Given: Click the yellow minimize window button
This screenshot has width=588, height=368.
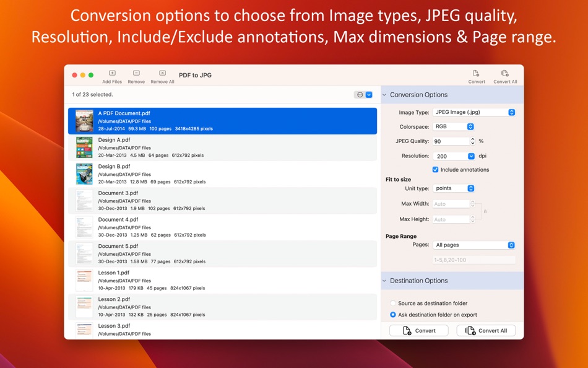Looking at the screenshot, I should pyautogui.click(x=83, y=75).
